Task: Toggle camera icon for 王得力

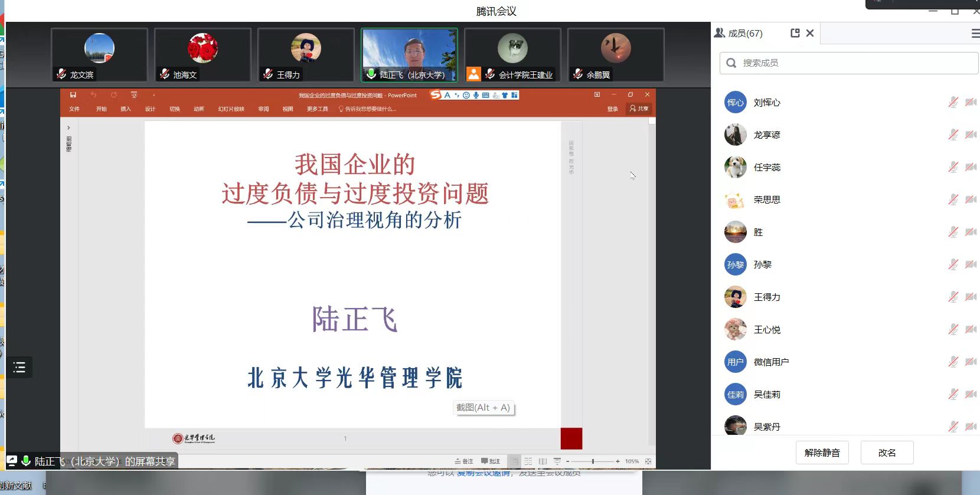Action: (x=970, y=297)
